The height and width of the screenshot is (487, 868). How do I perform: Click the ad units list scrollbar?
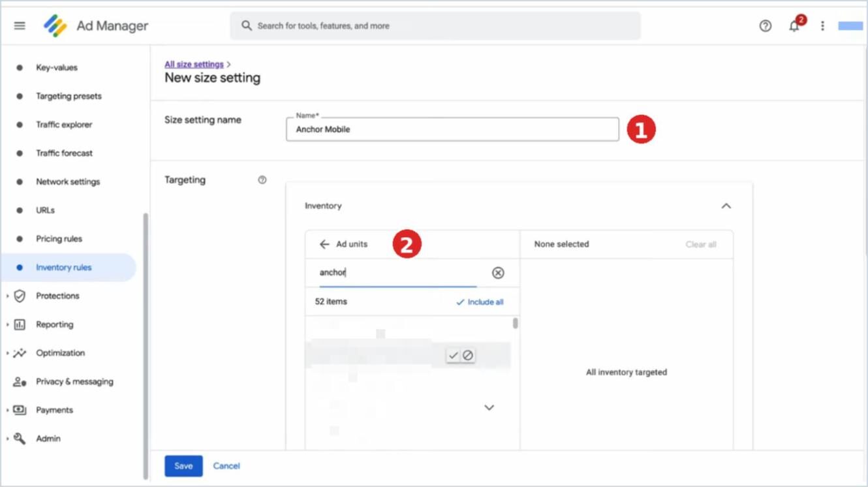click(x=516, y=323)
